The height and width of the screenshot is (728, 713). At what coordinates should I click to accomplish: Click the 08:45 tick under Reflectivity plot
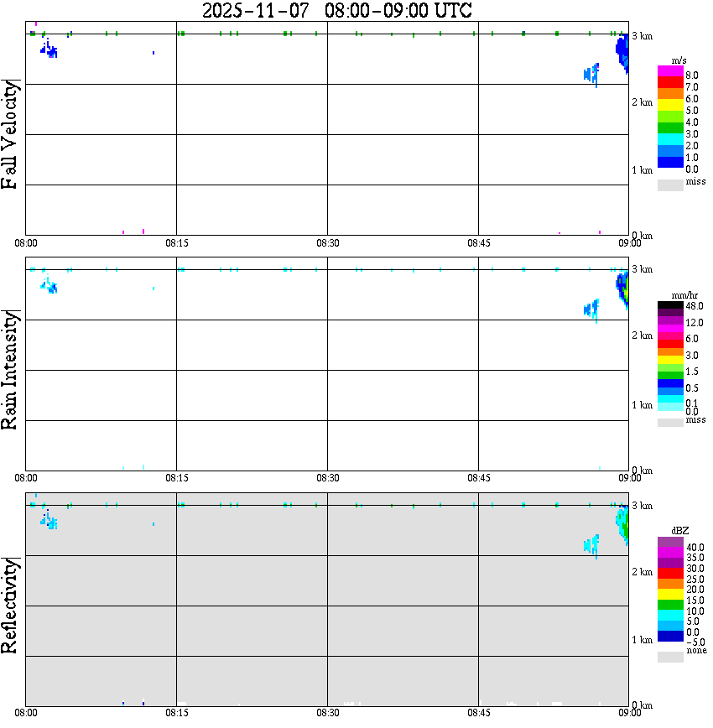[479, 713]
